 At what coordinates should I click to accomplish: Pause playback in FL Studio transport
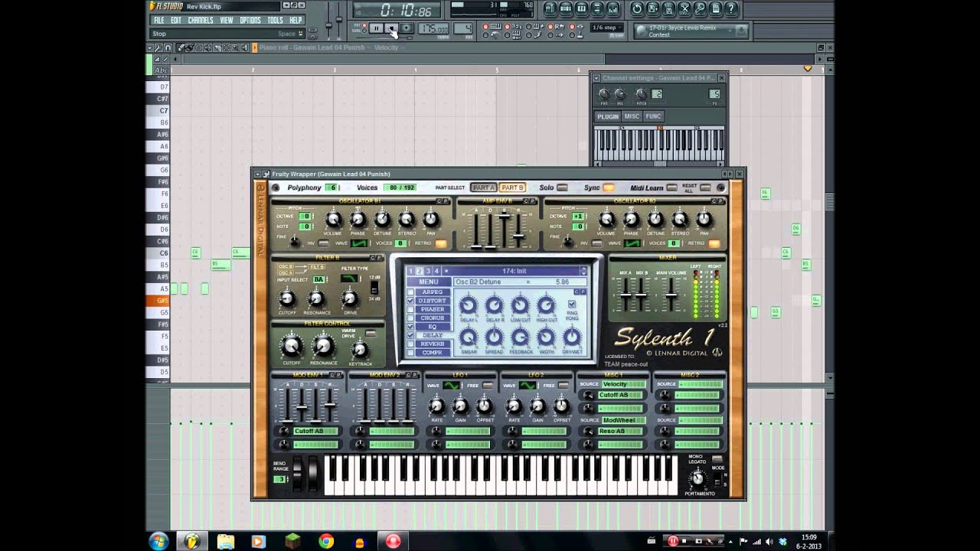376,28
